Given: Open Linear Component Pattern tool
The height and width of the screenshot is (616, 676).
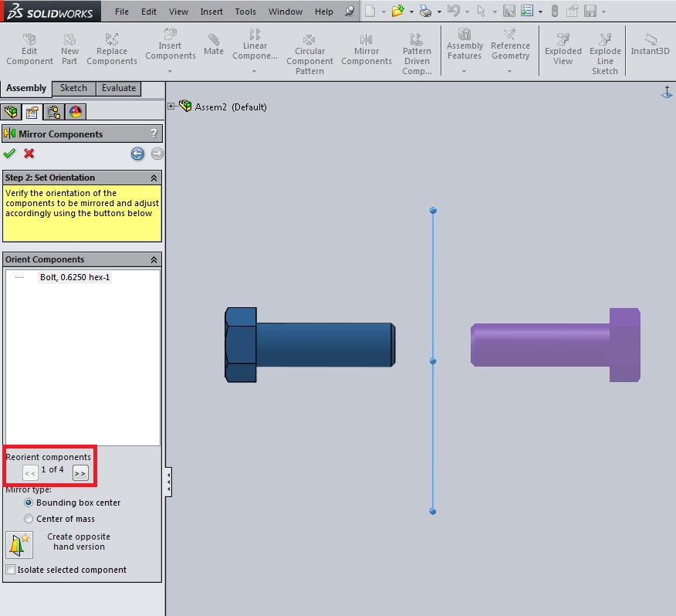Looking at the screenshot, I should pyautogui.click(x=255, y=45).
